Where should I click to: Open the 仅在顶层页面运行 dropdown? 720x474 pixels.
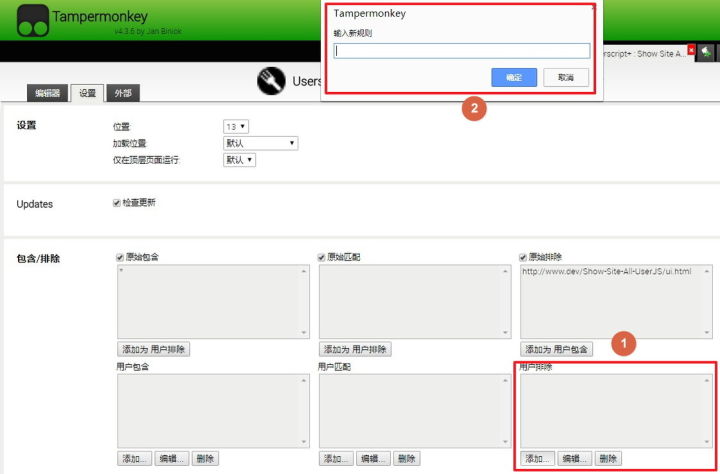[x=239, y=160]
